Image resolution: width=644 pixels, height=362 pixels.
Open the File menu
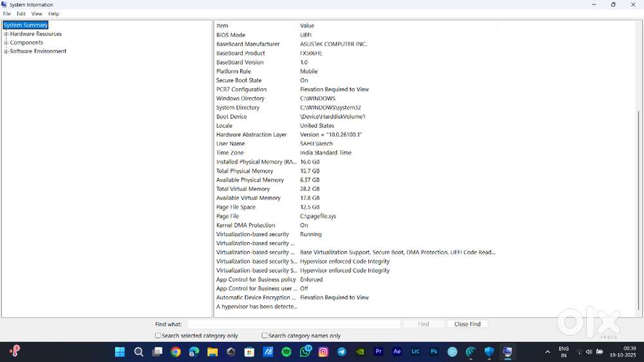point(7,14)
